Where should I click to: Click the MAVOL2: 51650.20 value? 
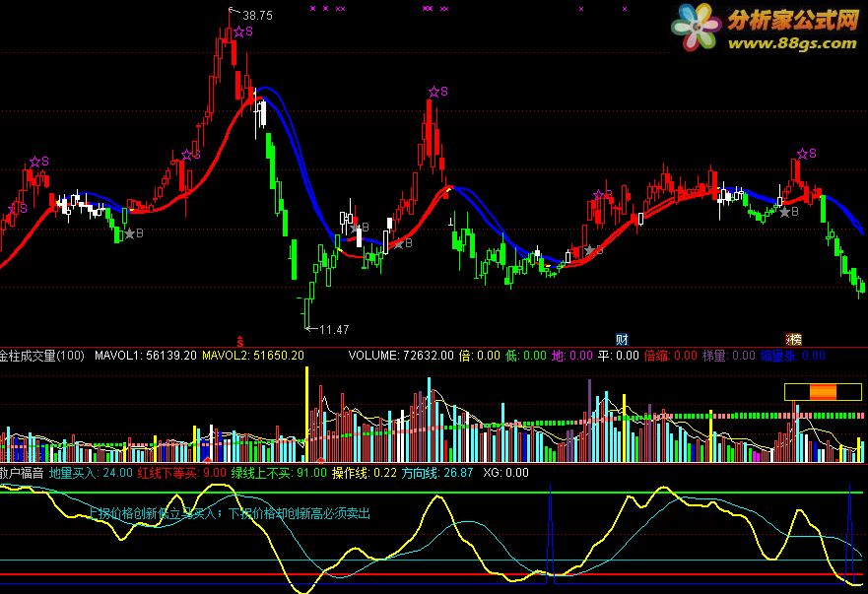(x=253, y=356)
